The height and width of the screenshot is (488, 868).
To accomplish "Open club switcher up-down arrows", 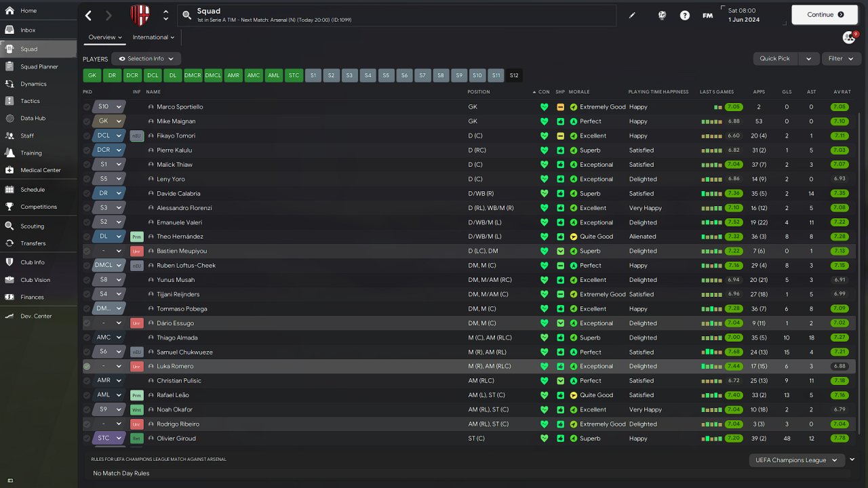I will click(166, 15).
